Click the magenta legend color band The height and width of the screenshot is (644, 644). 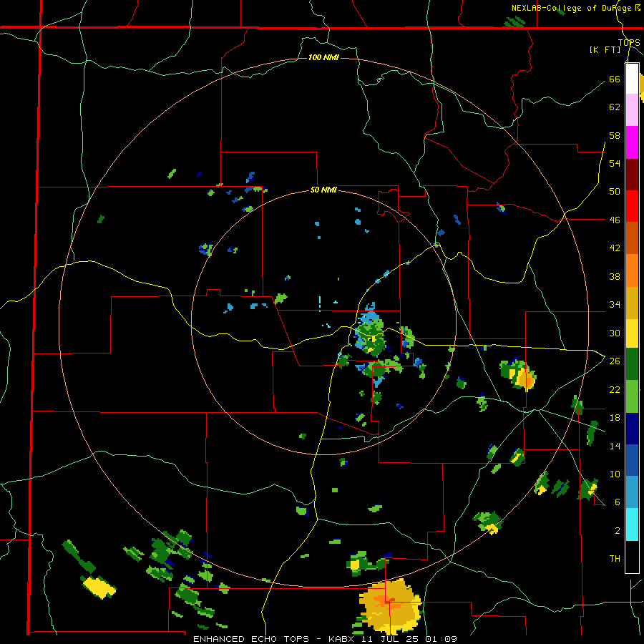tap(632, 142)
